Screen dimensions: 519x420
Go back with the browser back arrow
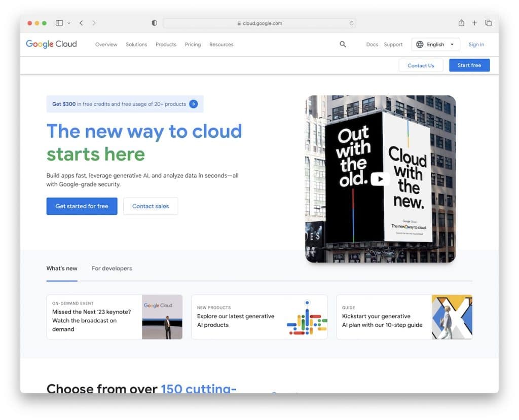(81, 23)
